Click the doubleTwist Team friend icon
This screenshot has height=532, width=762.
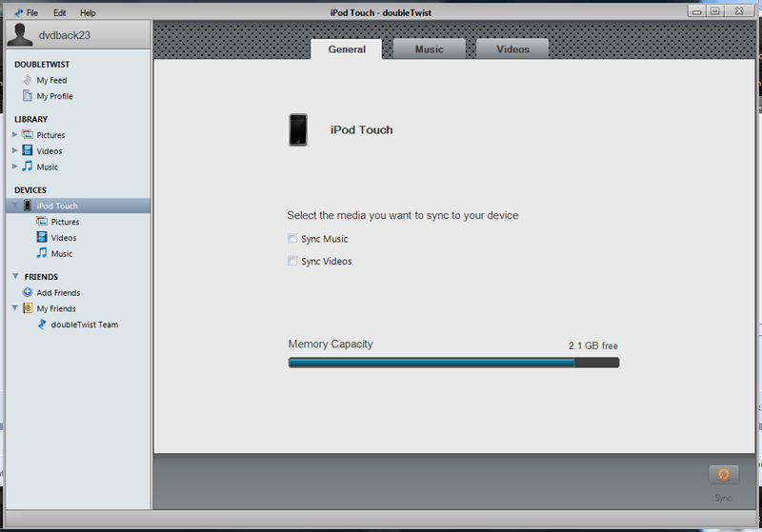pyautogui.click(x=42, y=324)
